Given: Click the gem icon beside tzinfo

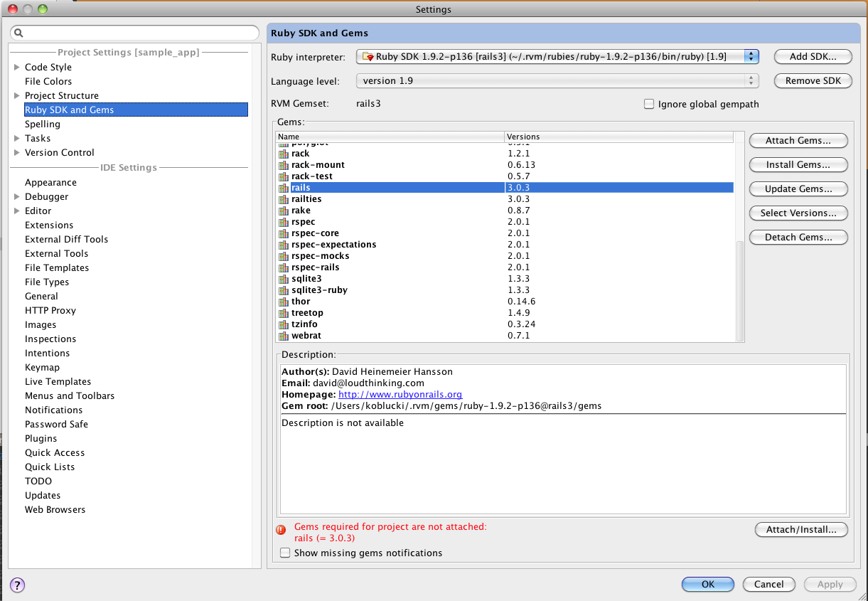Looking at the screenshot, I should 283,324.
